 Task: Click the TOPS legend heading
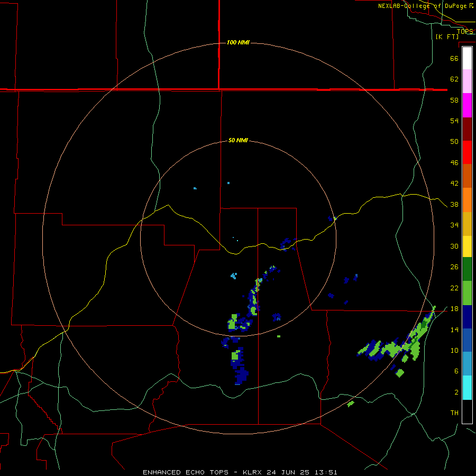click(x=465, y=31)
